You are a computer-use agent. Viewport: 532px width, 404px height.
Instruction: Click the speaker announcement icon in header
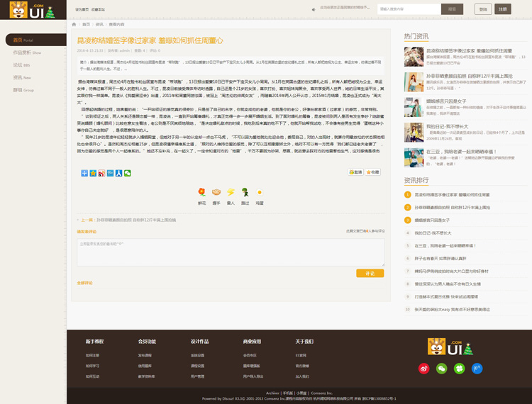point(314,9)
